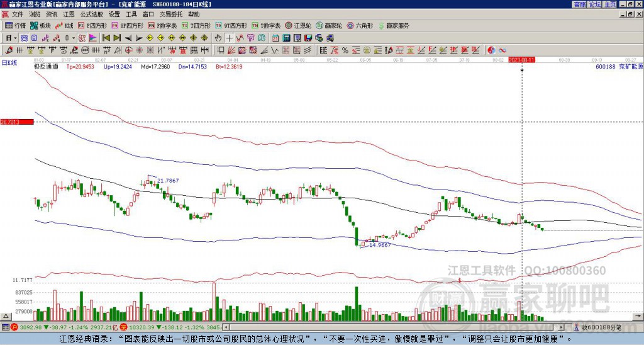644x345 pixels.
Task: Click the 极反通道 indicator name
Action: click(46, 66)
